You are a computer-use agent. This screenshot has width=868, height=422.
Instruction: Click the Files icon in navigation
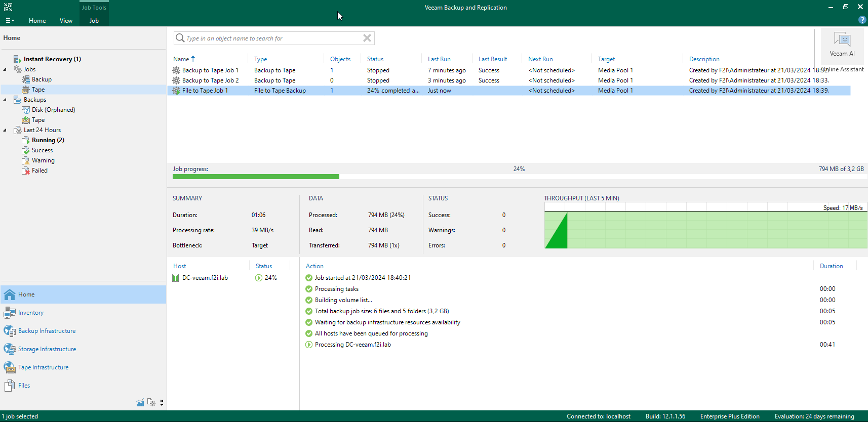10,386
